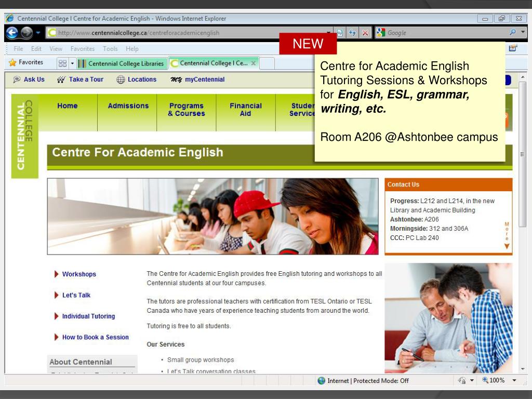Viewport: 532px width, 399px height.
Task: Toggle Compatibility View icon
Action: point(340,33)
